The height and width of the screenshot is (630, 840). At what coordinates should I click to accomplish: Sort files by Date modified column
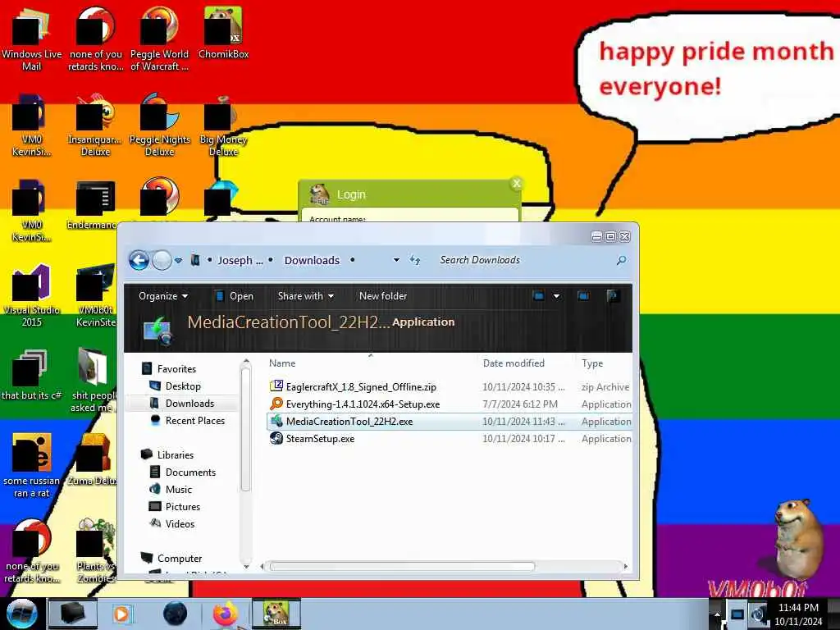pos(514,363)
